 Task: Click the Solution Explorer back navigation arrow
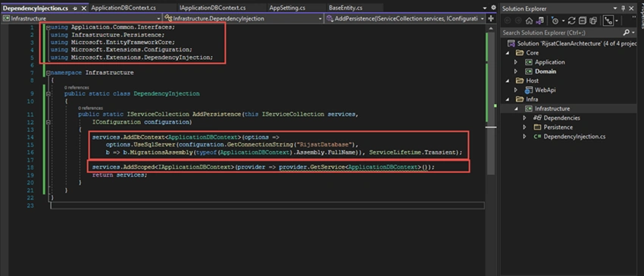(x=507, y=20)
